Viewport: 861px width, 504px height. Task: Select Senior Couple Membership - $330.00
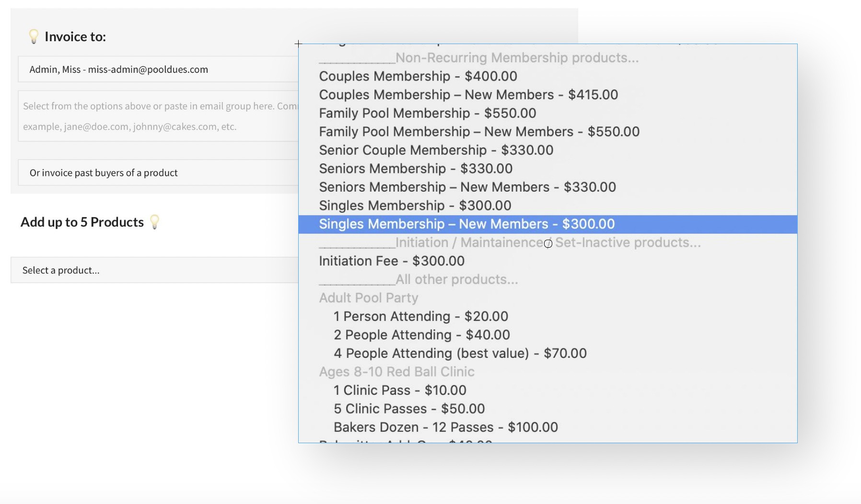(x=436, y=150)
